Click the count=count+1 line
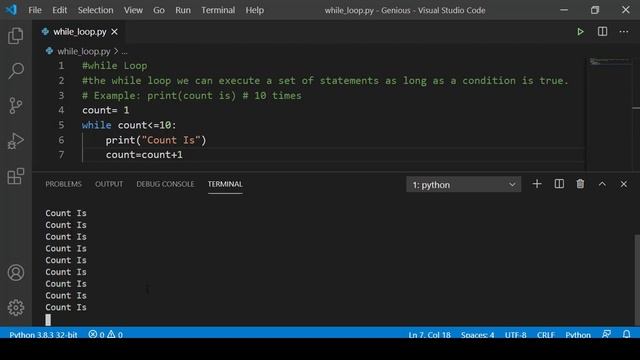 click(144, 155)
